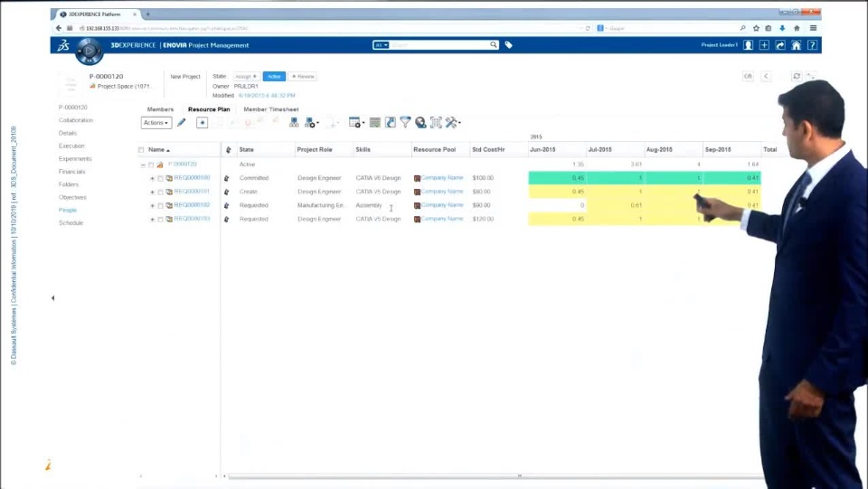Collapse the left sidebar with the arrow handle
Screen dimensions: 868x489
[53, 298]
